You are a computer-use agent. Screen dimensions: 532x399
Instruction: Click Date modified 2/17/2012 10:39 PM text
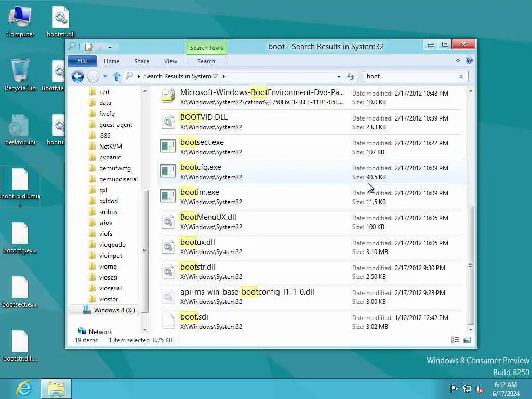pos(401,118)
